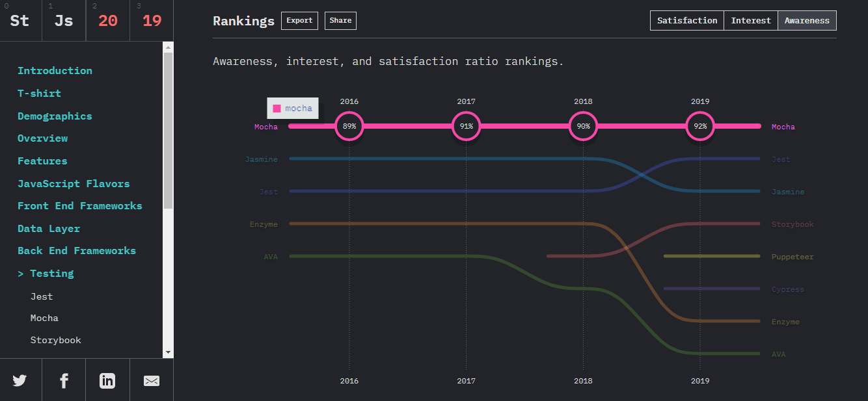
Task: Open the Storybook sub-page in sidebar
Action: click(x=56, y=341)
